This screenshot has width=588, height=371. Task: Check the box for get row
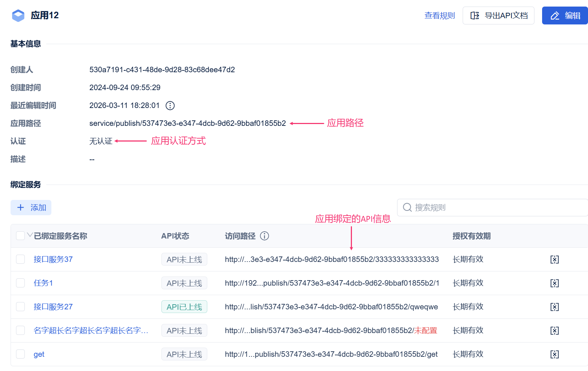tap(20, 354)
